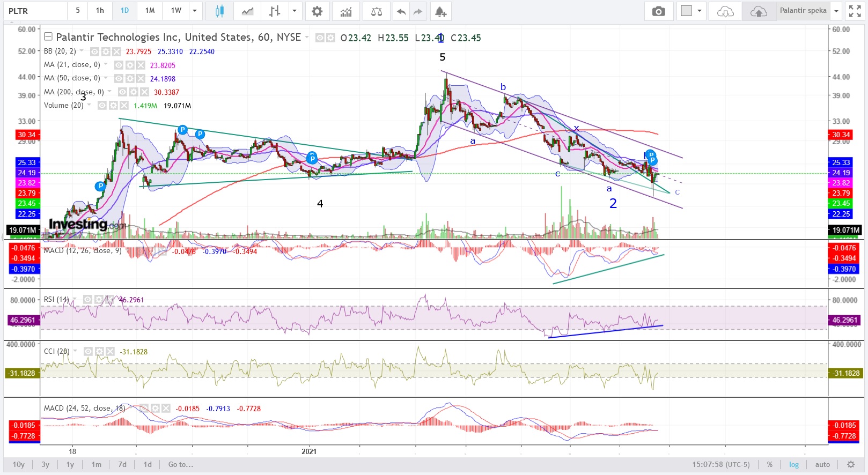The height and width of the screenshot is (475, 868).
Task: Toggle fullscreen mode for the chart
Action: coord(855,11)
